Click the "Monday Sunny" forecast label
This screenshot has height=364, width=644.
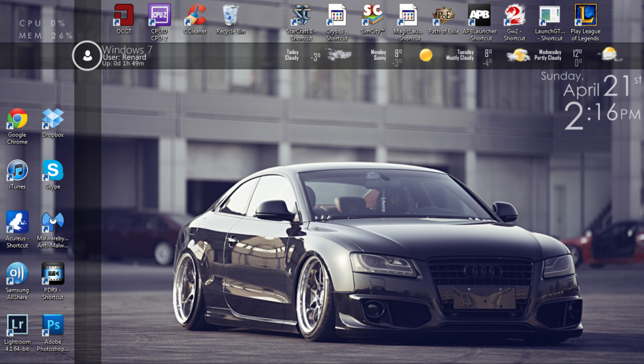[378, 55]
